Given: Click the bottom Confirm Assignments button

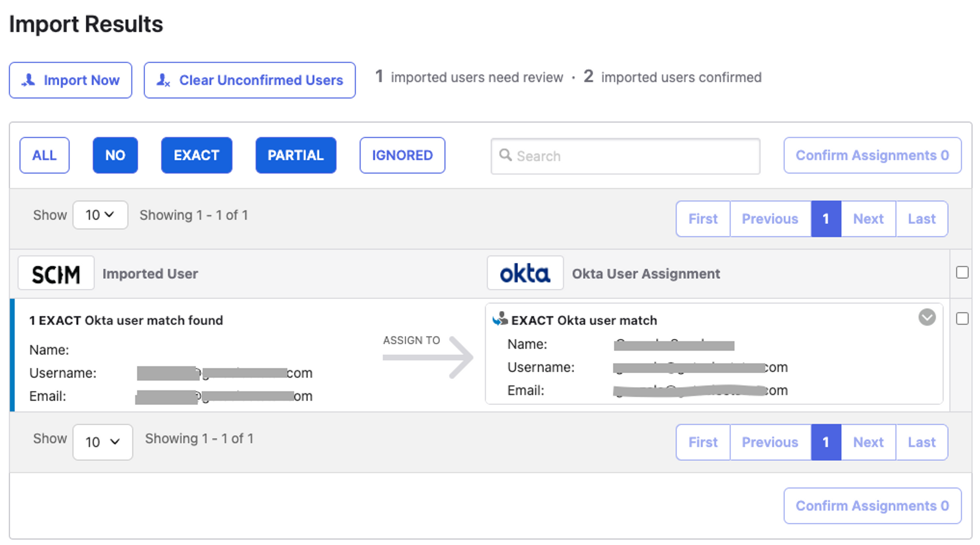Looking at the screenshot, I should coord(872,506).
